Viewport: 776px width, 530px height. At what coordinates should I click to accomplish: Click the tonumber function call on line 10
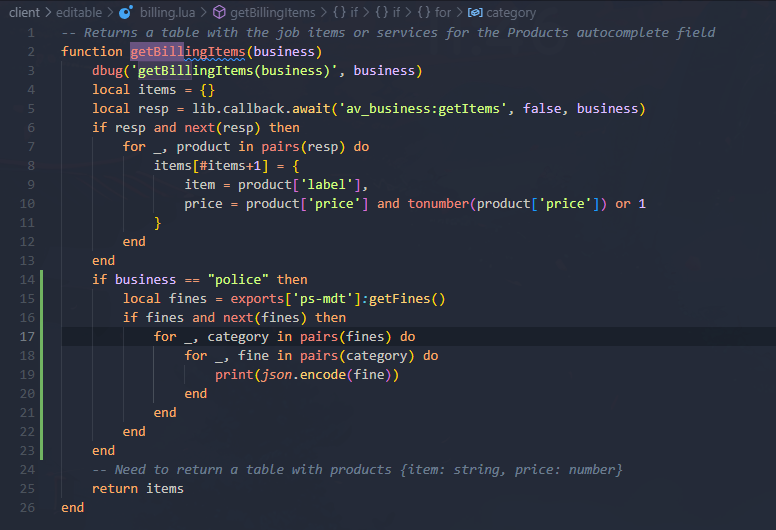pyautogui.click(x=440, y=204)
